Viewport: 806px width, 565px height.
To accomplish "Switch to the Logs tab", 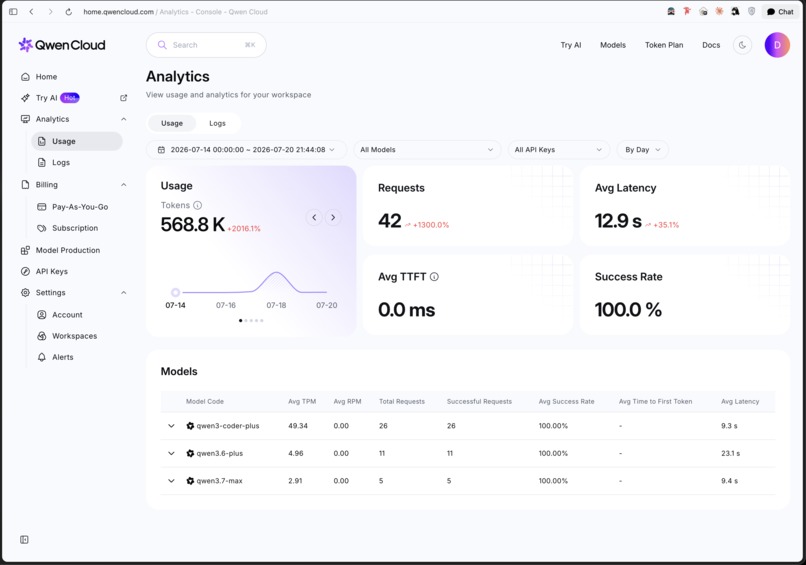I will (217, 123).
